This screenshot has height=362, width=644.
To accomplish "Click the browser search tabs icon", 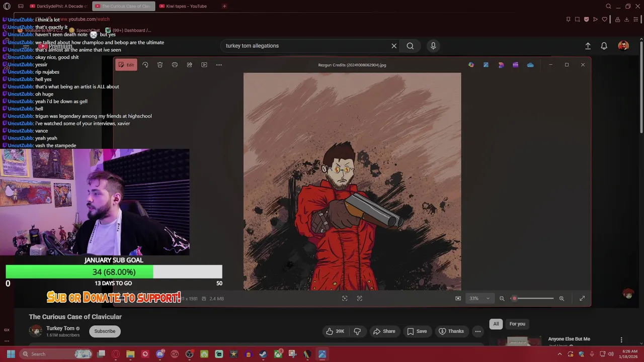I will pyautogui.click(x=608, y=6).
